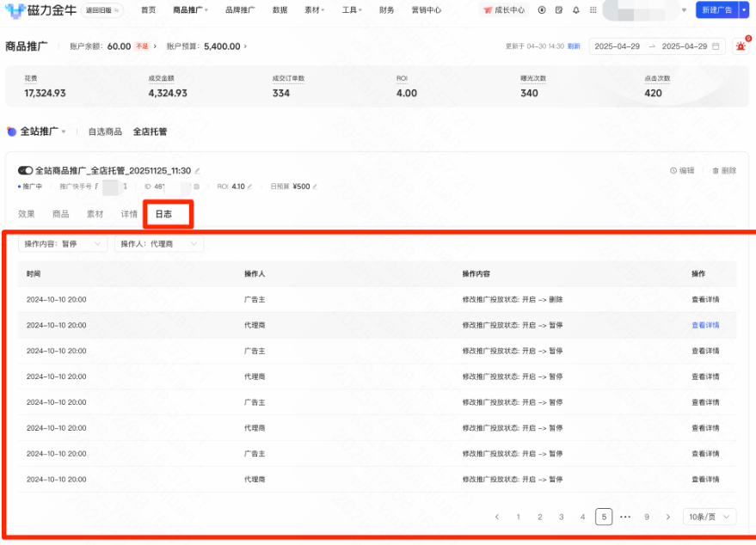Click 查看详情 for the 开启 -> 删除 row
The image size is (756, 545).
click(x=705, y=299)
